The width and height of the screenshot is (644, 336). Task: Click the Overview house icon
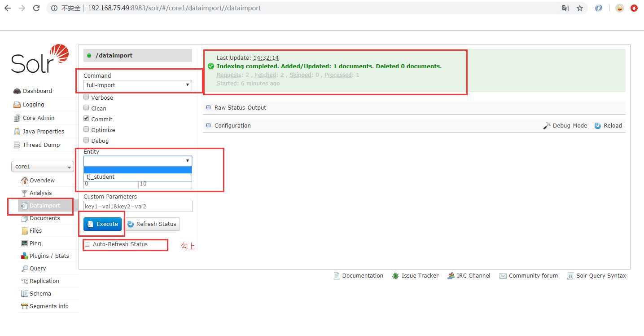[25, 181]
